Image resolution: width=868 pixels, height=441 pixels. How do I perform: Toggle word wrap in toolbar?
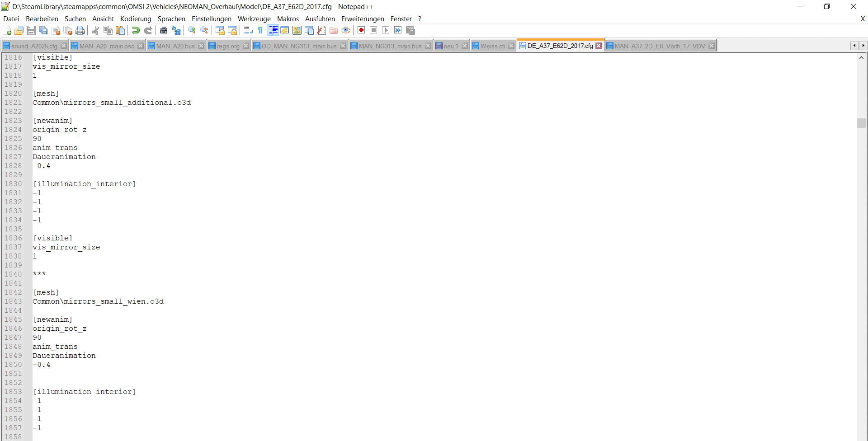click(248, 30)
